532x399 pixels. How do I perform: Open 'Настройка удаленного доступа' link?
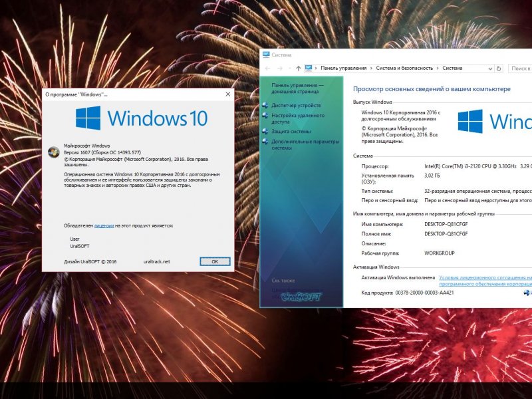pos(298,118)
